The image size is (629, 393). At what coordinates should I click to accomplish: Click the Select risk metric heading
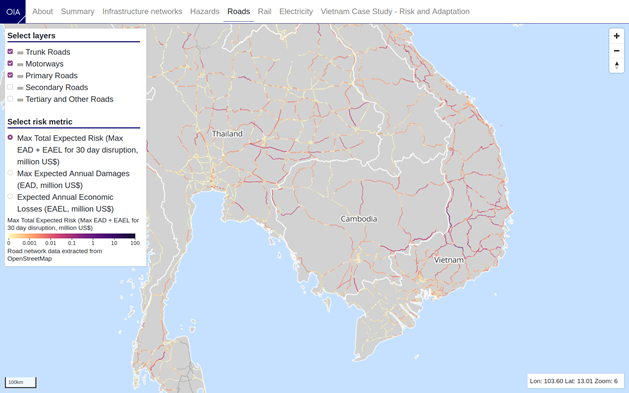click(40, 122)
